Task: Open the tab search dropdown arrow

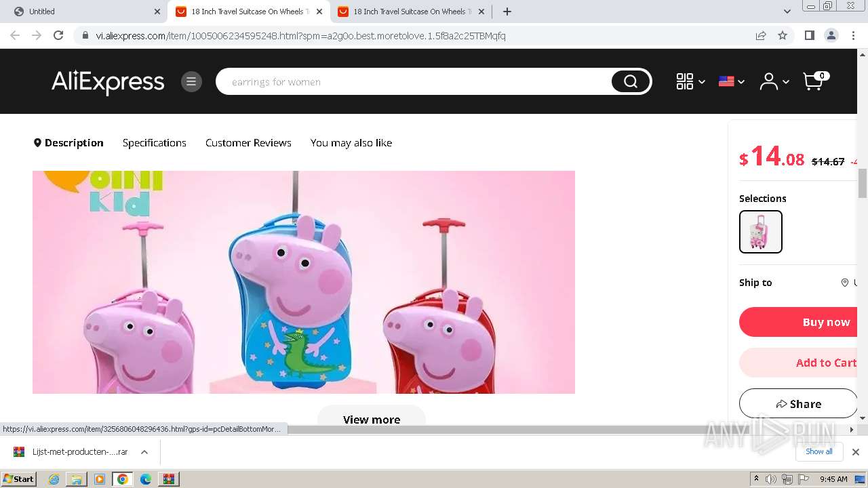Action: tap(787, 12)
